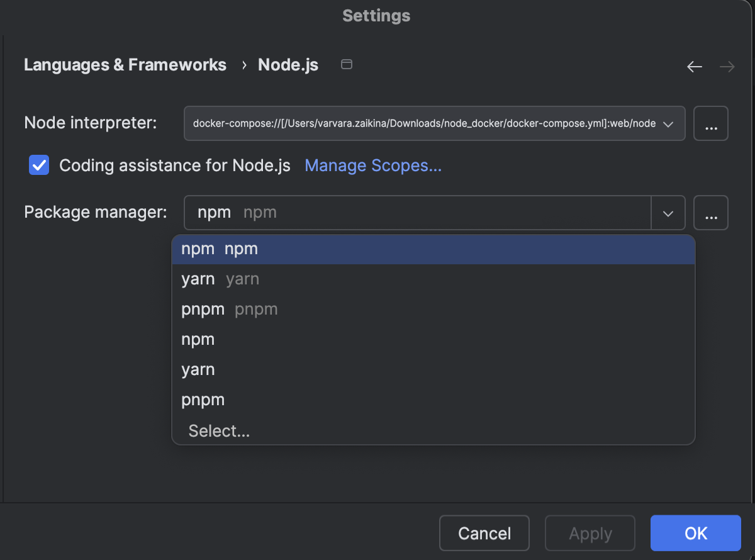Image resolution: width=755 pixels, height=560 pixels.
Task: Collapse the Package manager dropdown
Action: (x=668, y=213)
